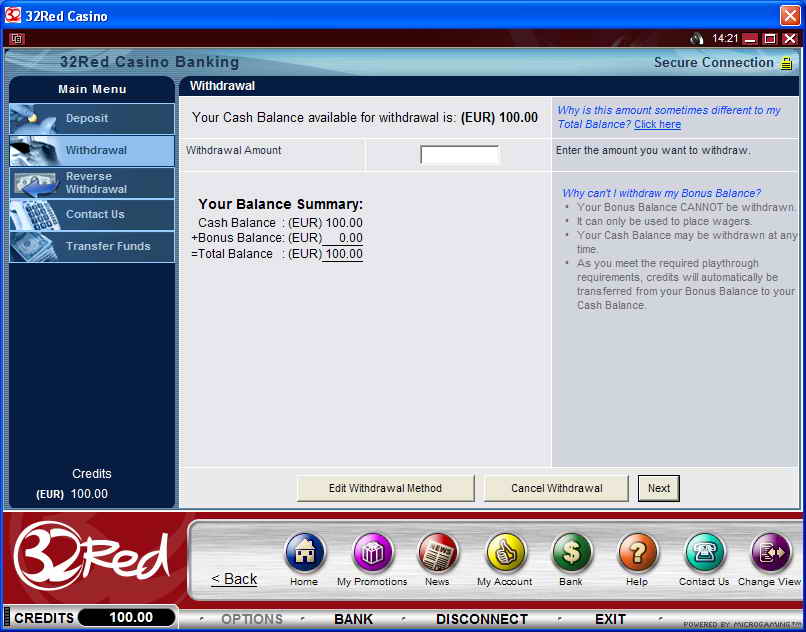Open the News newspaper icon
This screenshot has height=632, width=806.
[x=437, y=553]
